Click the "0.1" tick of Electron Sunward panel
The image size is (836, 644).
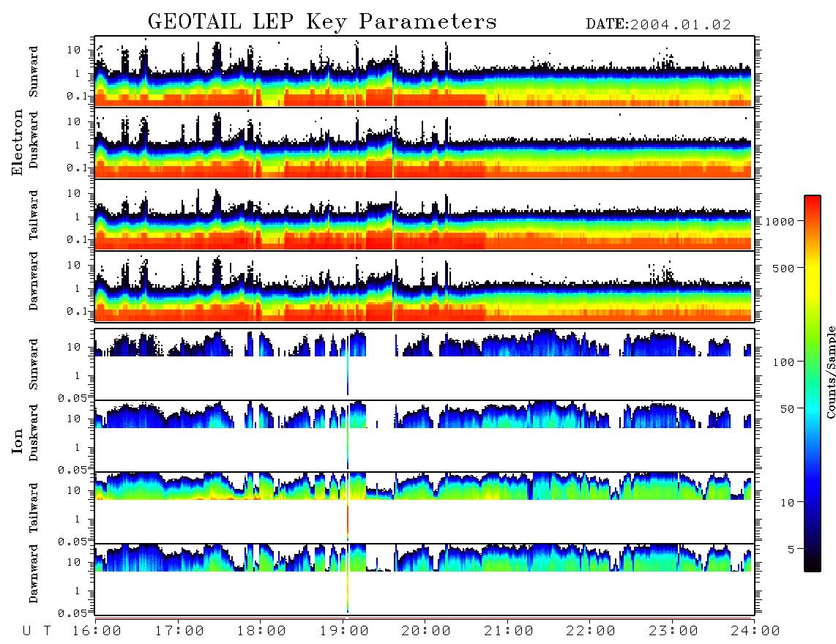coord(77,96)
